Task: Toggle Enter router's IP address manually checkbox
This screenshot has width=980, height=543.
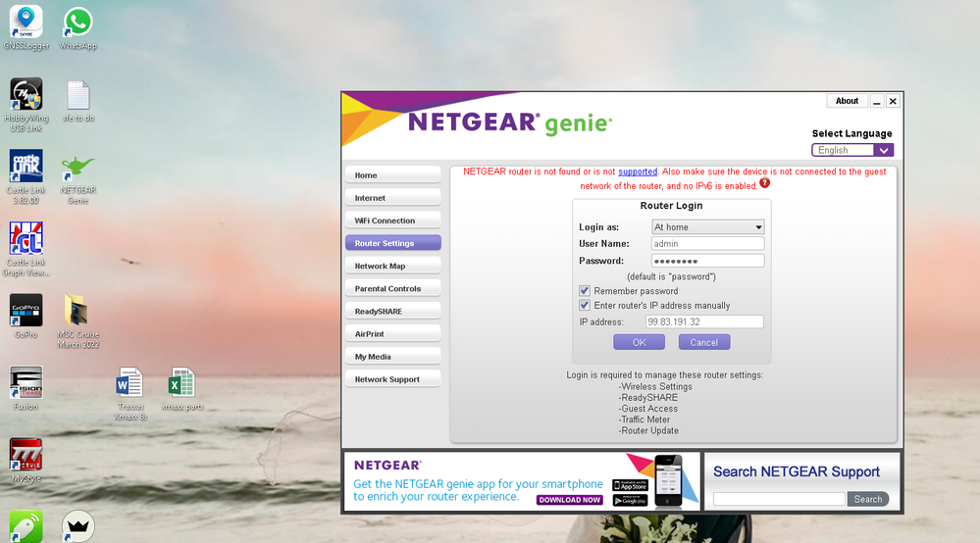Action: click(x=585, y=305)
